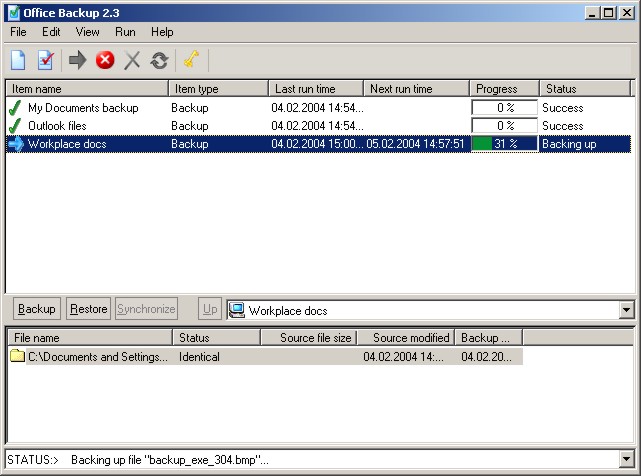
Task: Click the Status column header in the items list
Action: point(585,89)
